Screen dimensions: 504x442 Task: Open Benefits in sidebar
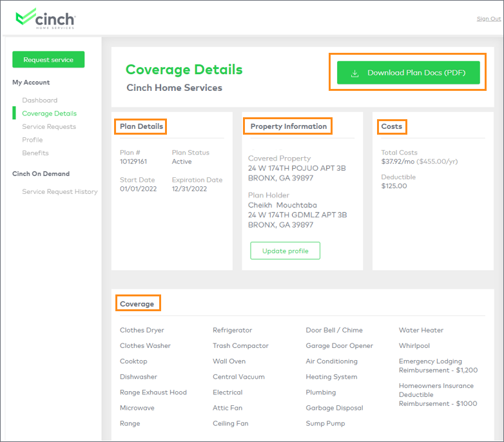[35, 153]
